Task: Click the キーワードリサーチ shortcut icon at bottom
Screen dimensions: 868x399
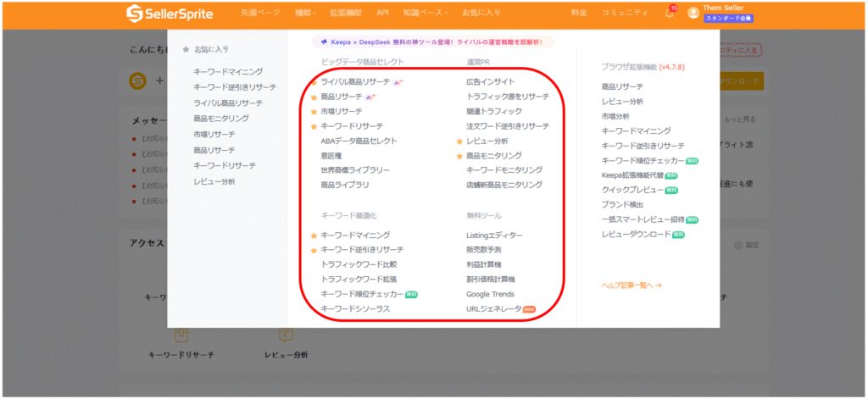Action: (x=181, y=336)
